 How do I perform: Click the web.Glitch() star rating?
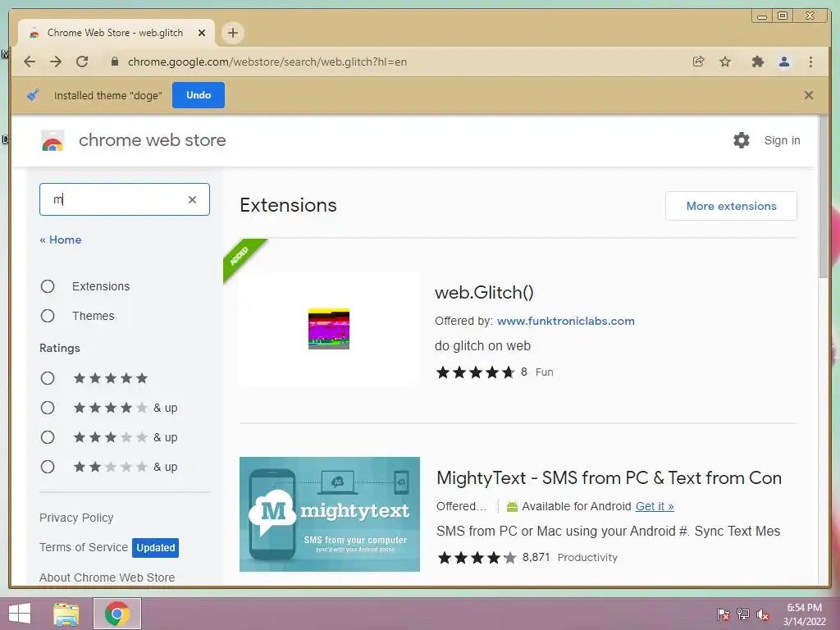[x=475, y=372]
